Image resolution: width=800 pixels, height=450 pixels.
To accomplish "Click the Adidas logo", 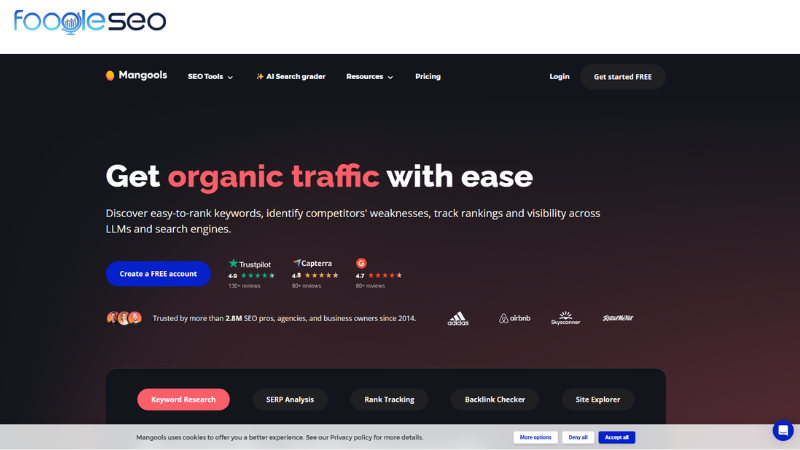I will tap(458, 318).
